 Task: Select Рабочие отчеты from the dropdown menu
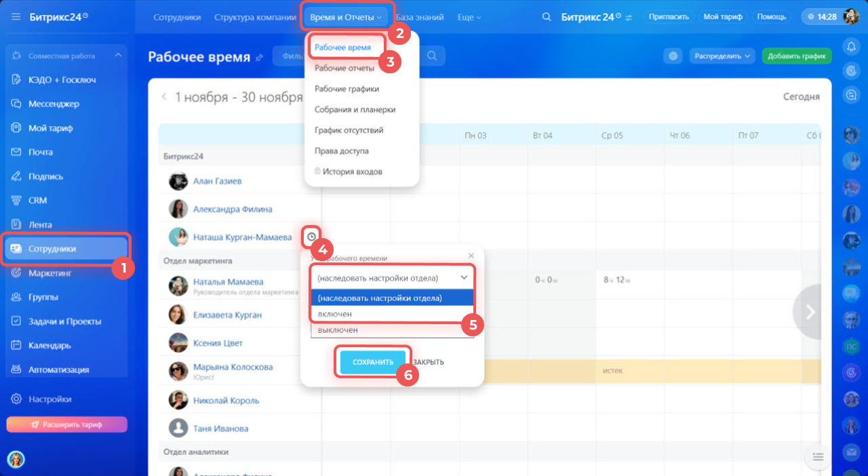pyautogui.click(x=344, y=68)
